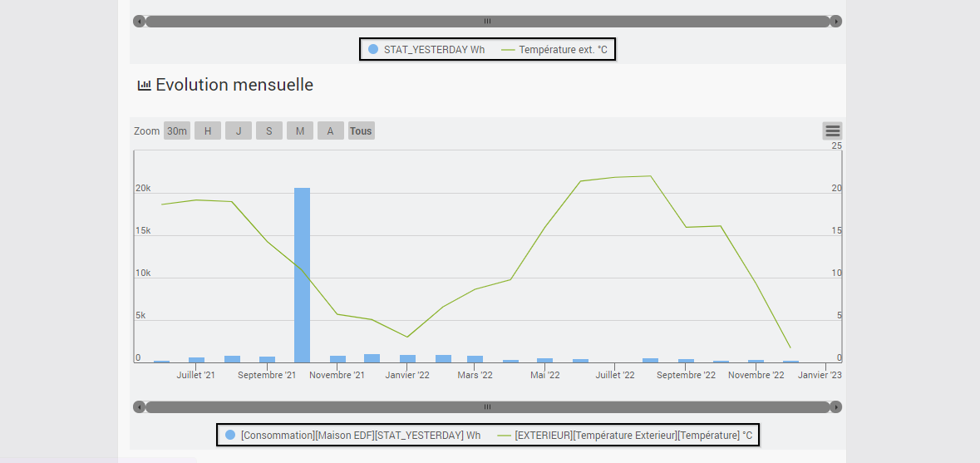Click the 'Zoom' label
This screenshot has height=463, width=980.
[x=147, y=131]
